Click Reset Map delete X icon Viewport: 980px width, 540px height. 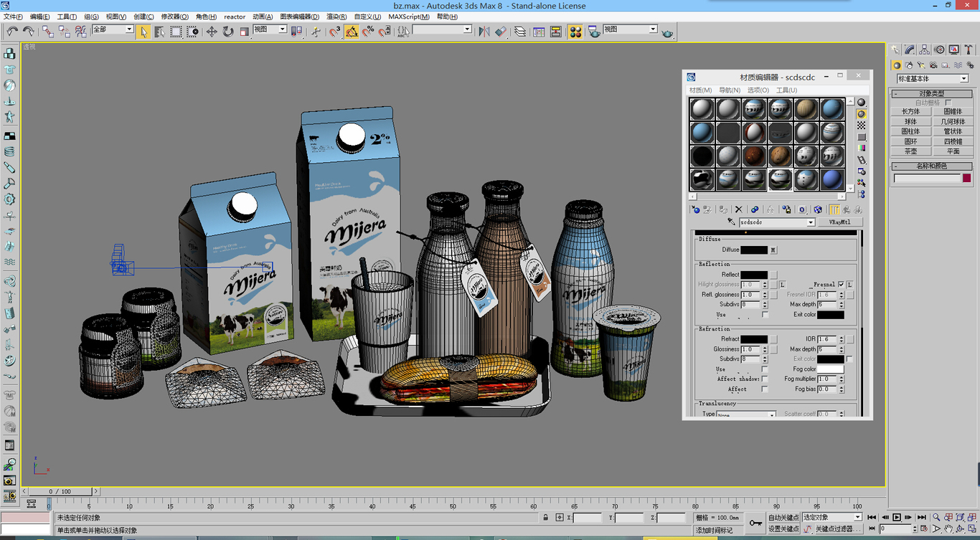click(738, 209)
